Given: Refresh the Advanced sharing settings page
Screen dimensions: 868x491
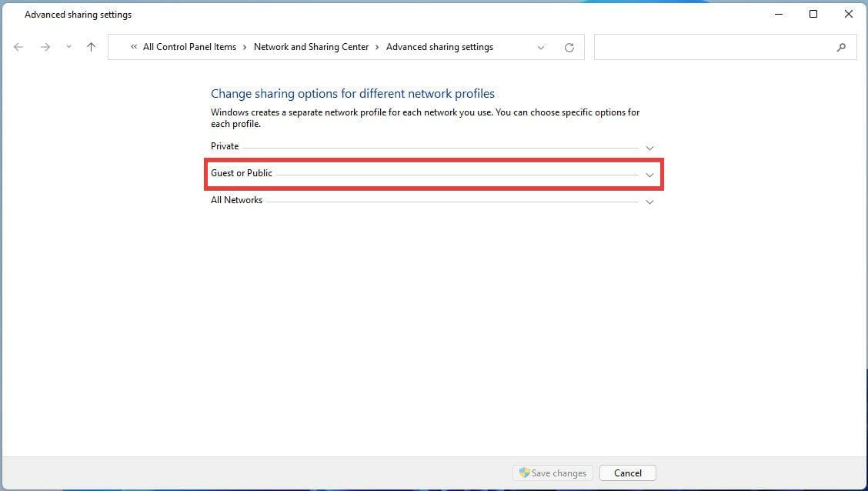Looking at the screenshot, I should (569, 47).
